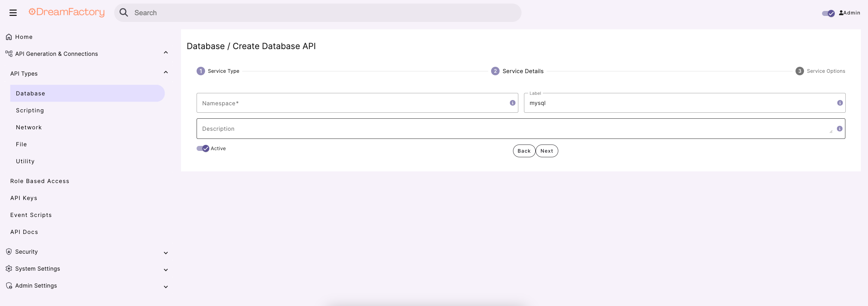
Task: Open Scripting in the sidebar
Action: 30,110
